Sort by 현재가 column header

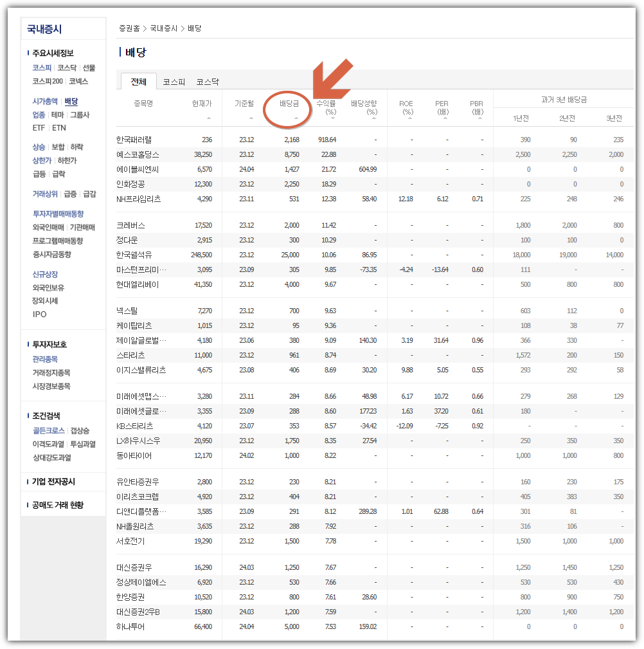201,104
